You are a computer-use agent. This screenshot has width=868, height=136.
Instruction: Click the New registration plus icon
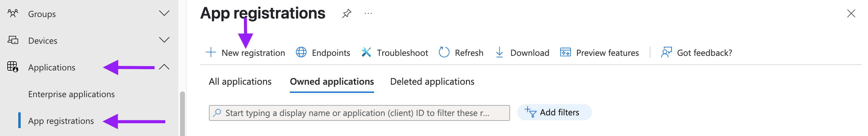(210, 53)
